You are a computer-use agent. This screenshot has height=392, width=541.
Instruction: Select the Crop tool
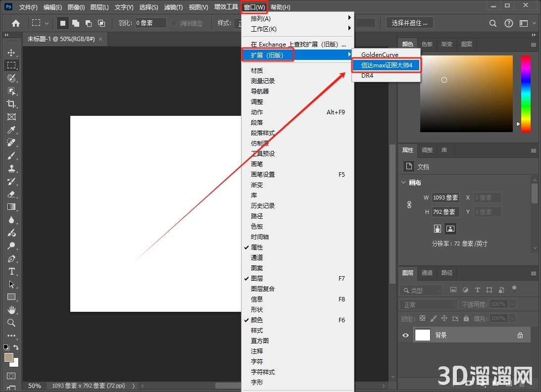pyautogui.click(x=11, y=104)
